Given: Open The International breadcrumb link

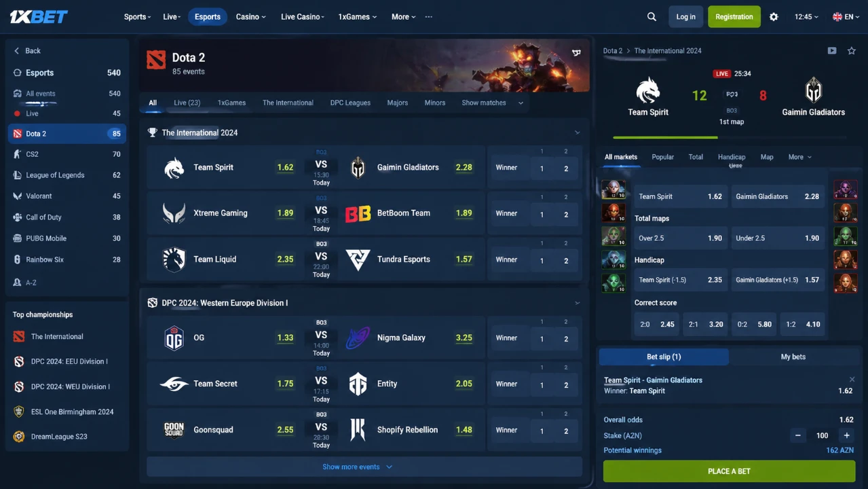Looking at the screenshot, I should click(x=668, y=51).
